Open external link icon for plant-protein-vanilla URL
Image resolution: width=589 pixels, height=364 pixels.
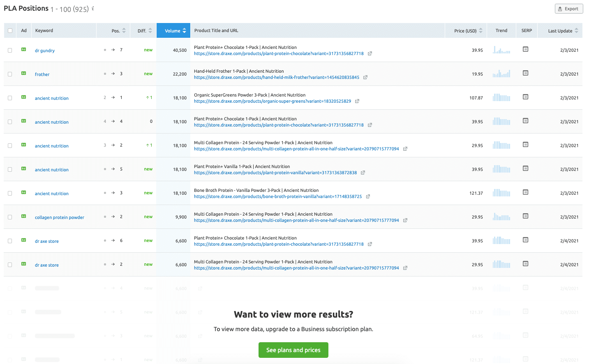tap(363, 173)
